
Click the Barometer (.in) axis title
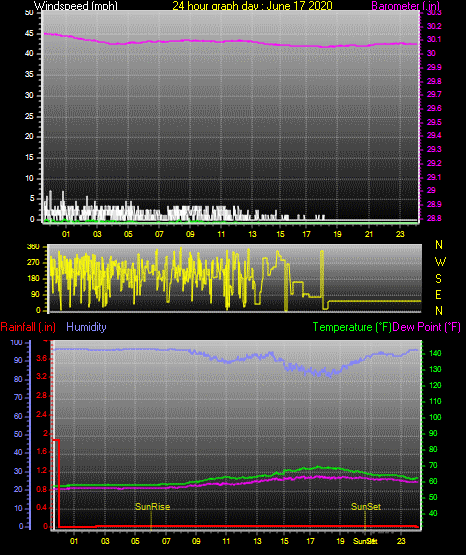405,6
